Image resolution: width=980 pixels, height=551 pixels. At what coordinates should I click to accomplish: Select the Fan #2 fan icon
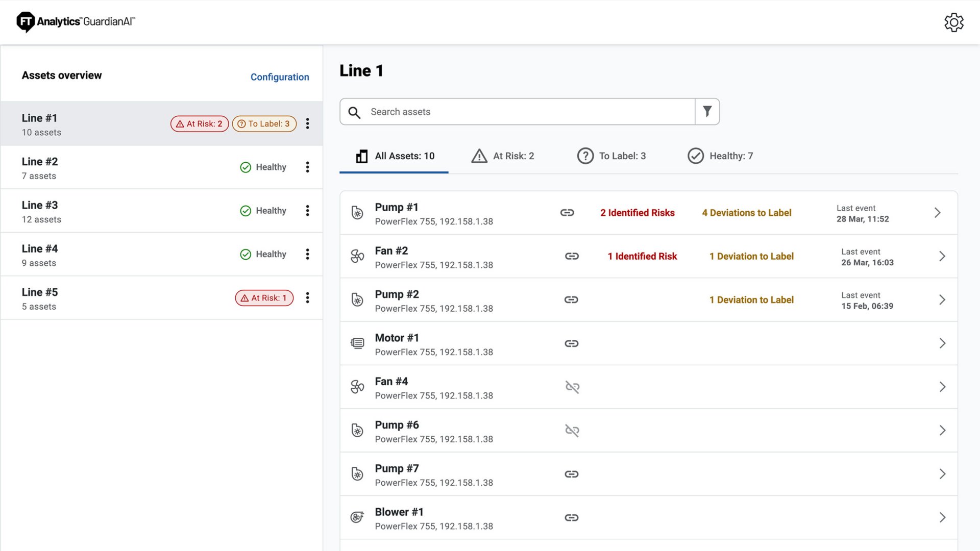[x=357, y=257]
